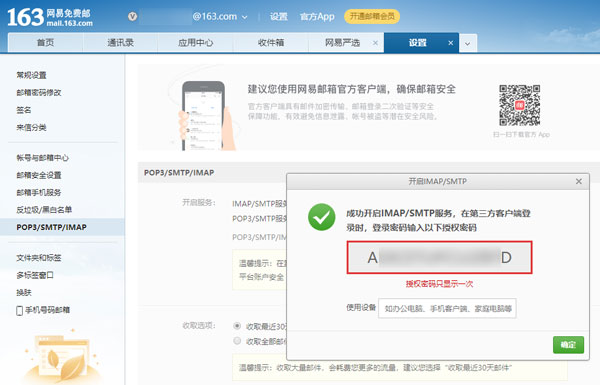Click the 授权密码只显示一次 red notice
The width and height of the screenshot is (600, 385).
coord(439,284)
